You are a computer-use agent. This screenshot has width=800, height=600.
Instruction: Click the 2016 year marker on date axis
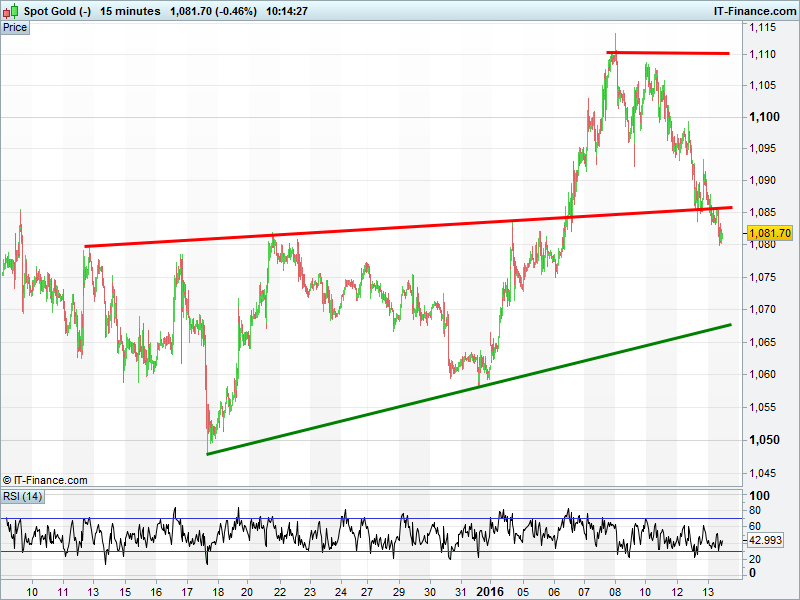click(490, 591)
